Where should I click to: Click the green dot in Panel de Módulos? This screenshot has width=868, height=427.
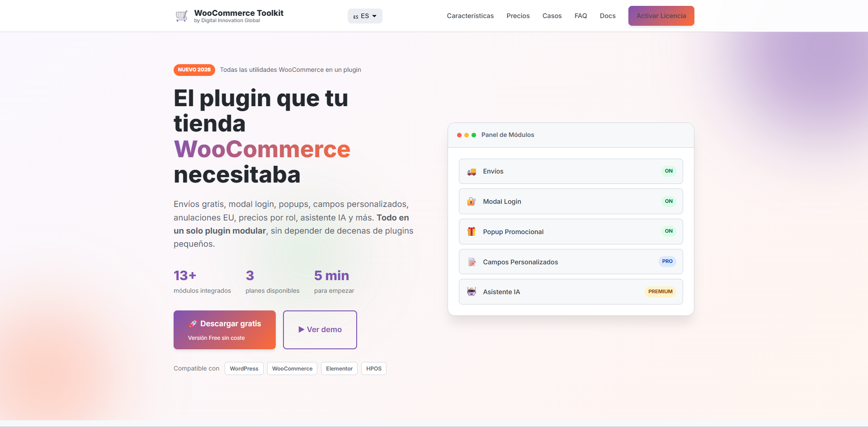(x=474, y=135)
